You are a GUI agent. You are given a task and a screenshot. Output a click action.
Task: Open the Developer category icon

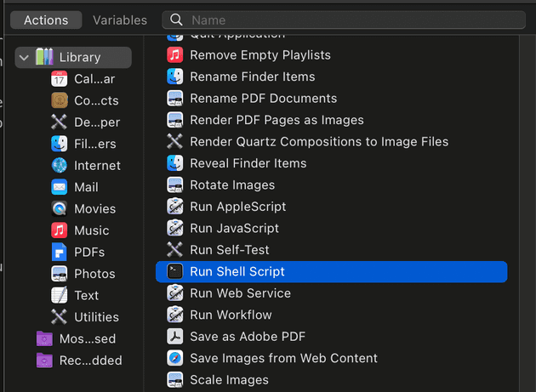(x=60, y=122)
